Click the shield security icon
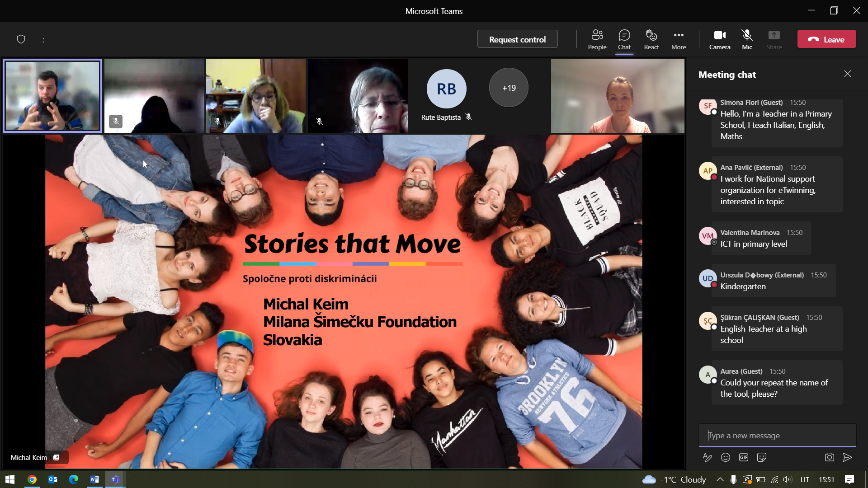Image resolution: width=868 pixels, height=488 pixels. [21, 39]
